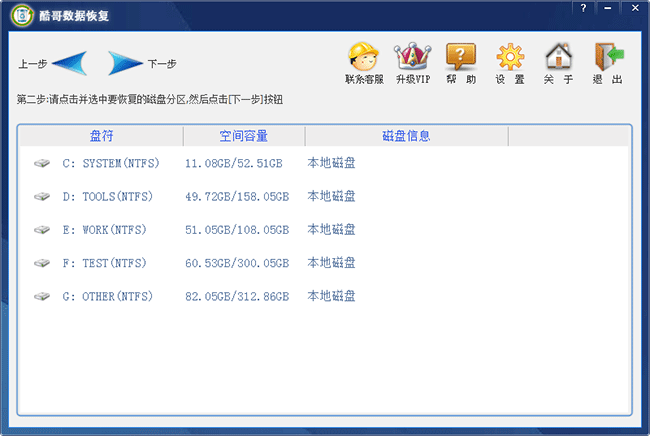Select partition D: TOOLS(NTFS)
The height and width of the screenshot is (436, 650).
(107, 196)
